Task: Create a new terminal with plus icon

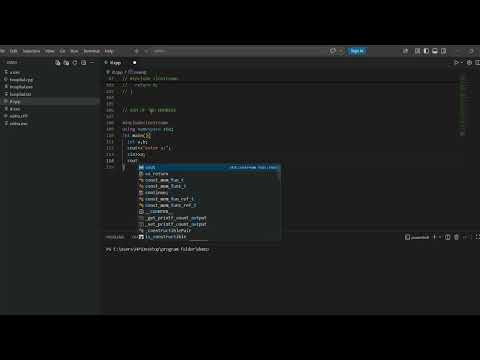Action: [434, 237]
